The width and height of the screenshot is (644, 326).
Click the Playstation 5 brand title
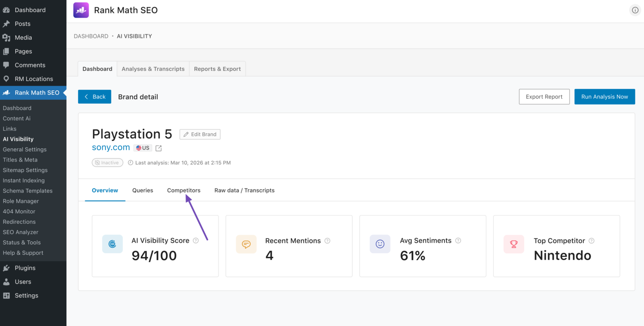(132, 134)
